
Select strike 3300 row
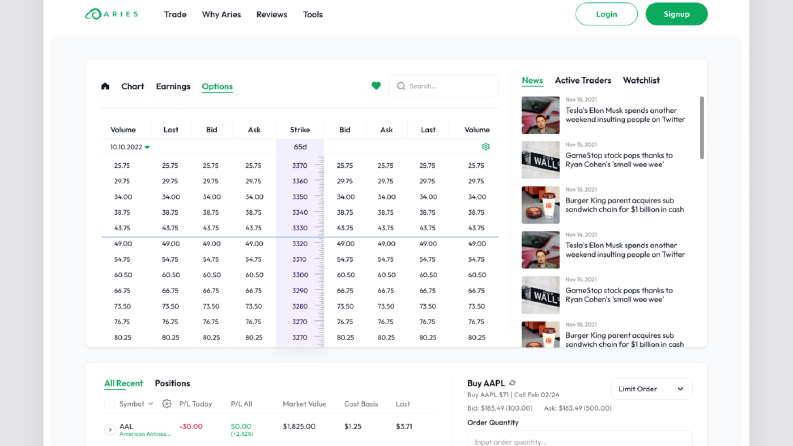300,275
